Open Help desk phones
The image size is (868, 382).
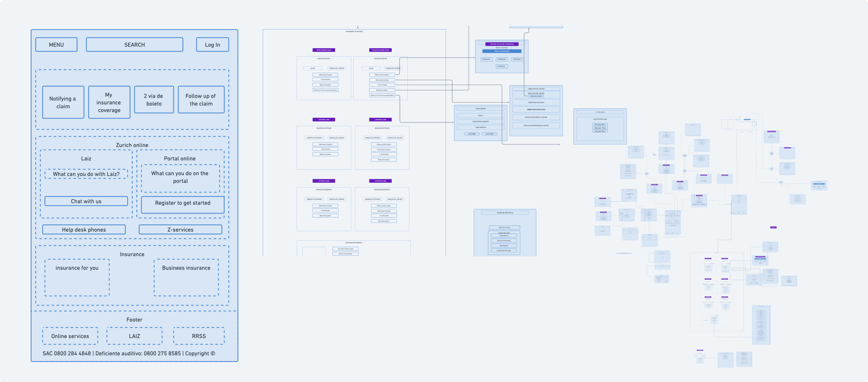(x=84, y=229)
